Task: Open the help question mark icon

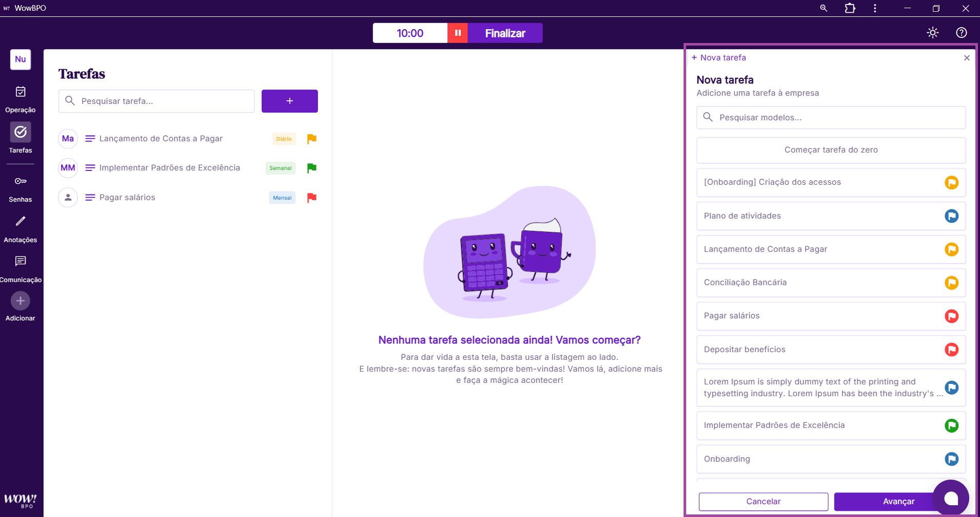Action: point(961,33)
